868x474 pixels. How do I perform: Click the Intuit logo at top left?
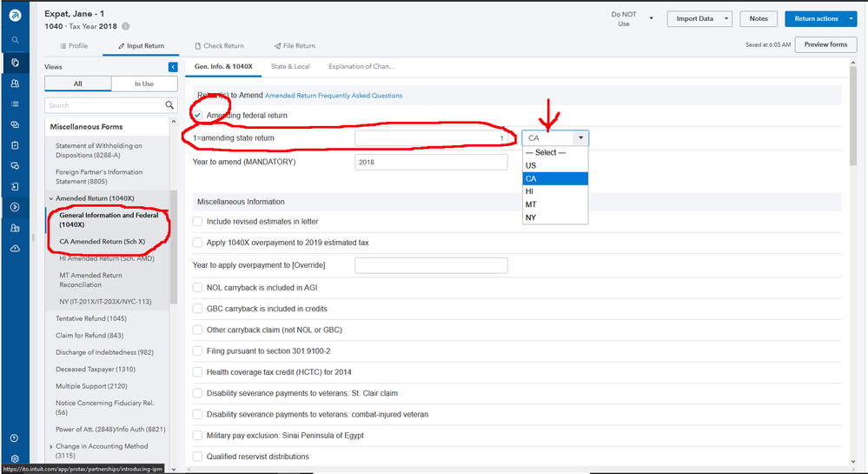[16, 13]
